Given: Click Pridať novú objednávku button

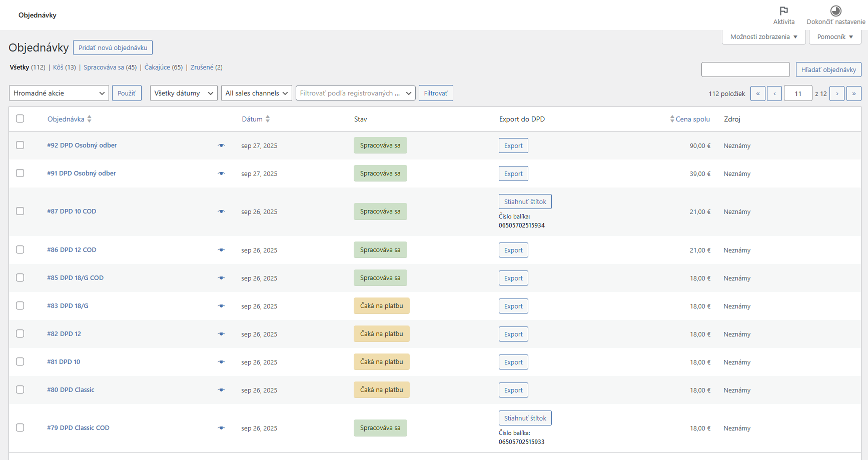Looking at the screenshot, I should 113,47.
